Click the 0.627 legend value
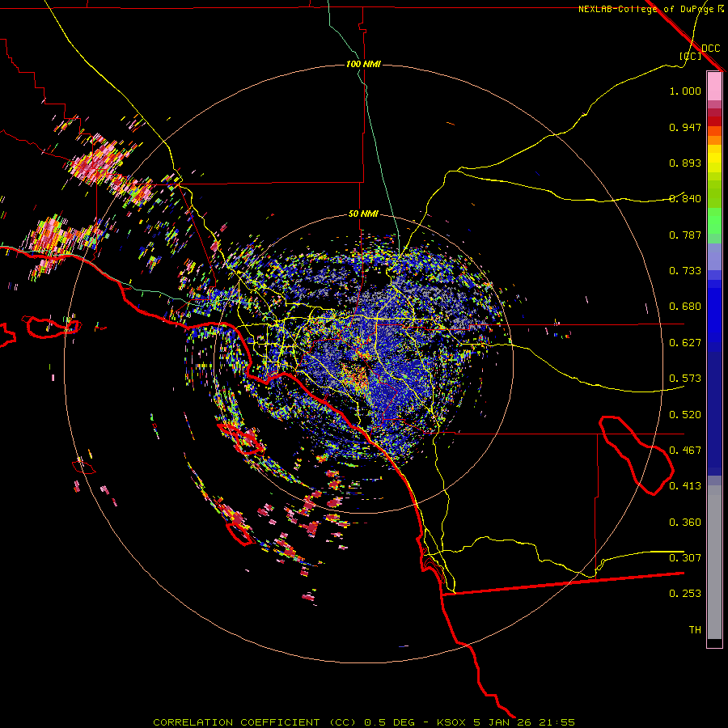Image resolution: width=728 pixels, height=728 pixels. tap(685, 343)
